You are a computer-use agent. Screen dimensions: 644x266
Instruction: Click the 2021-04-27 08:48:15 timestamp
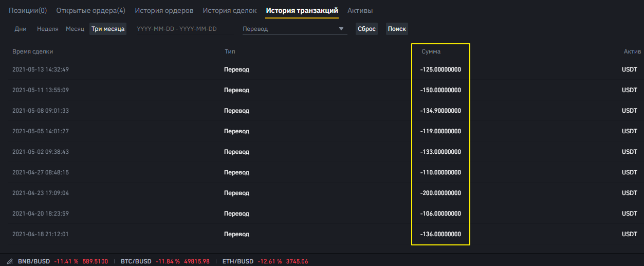[x=41, y=172]
